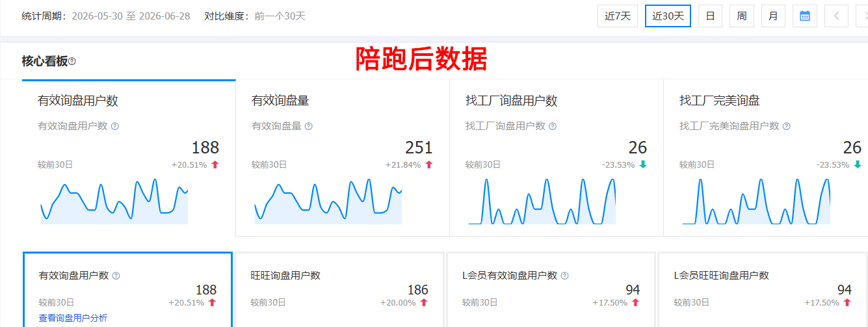Open help icon next to 找工厂询盘用户数 subtitle
868x327 pixels.
tap(553, 126)
